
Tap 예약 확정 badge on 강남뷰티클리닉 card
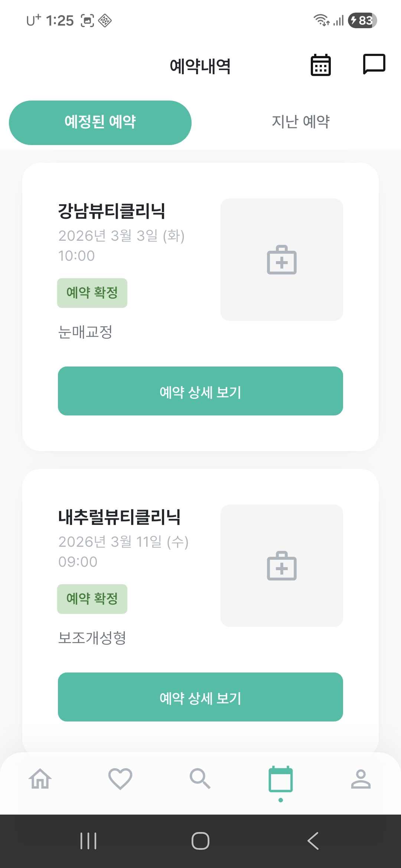coord(92,293)
